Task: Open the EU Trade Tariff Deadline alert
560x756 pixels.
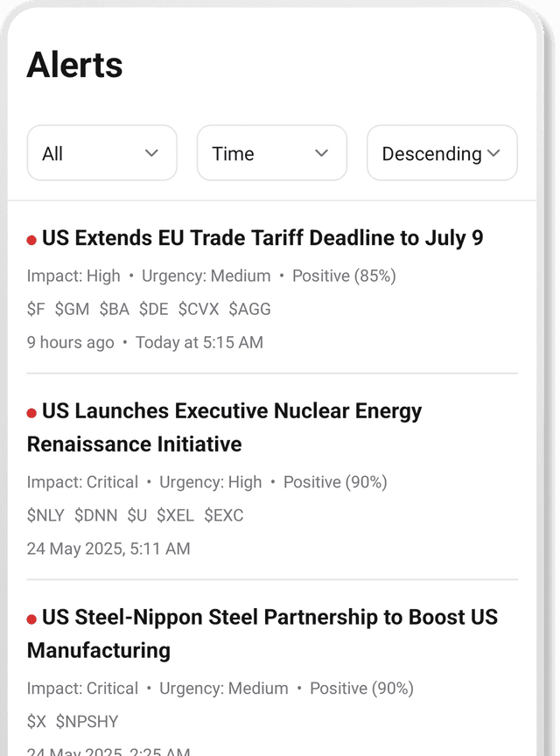Action: point(262,238)
